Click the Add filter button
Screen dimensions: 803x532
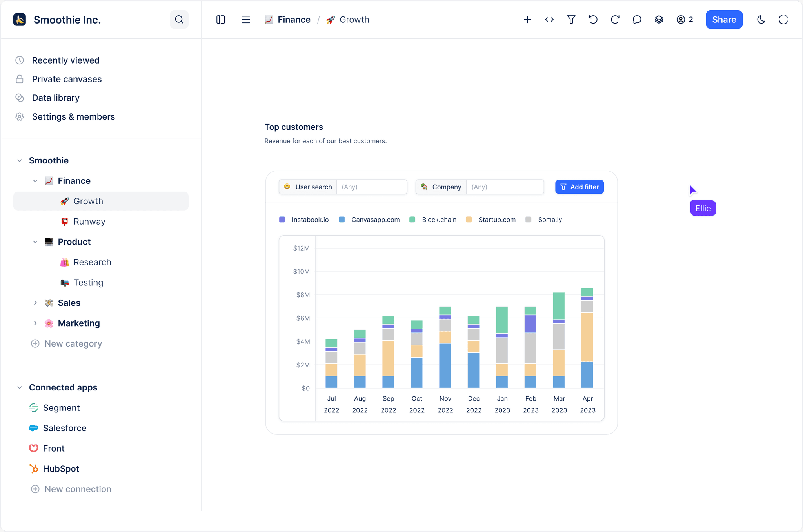click(x=579, y=187)
